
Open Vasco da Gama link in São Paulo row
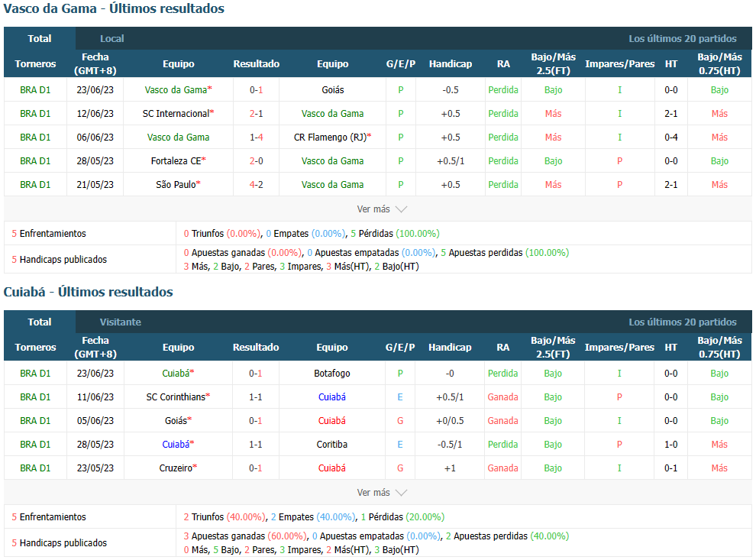click(x=333, y=184)
